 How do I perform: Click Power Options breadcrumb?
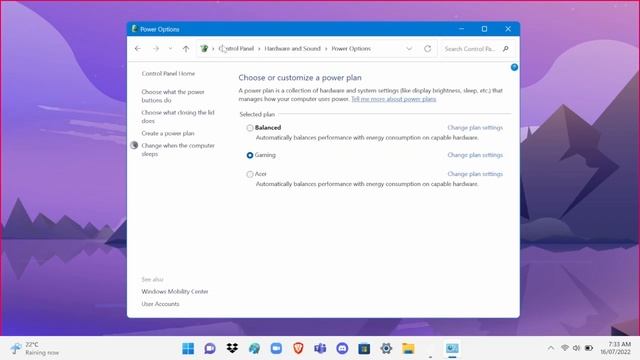pyautogui.click(x=351, y=49)
